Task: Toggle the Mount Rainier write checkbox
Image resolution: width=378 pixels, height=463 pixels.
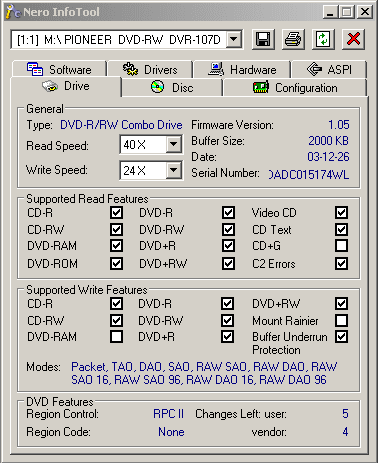Action: coord(341,320)
